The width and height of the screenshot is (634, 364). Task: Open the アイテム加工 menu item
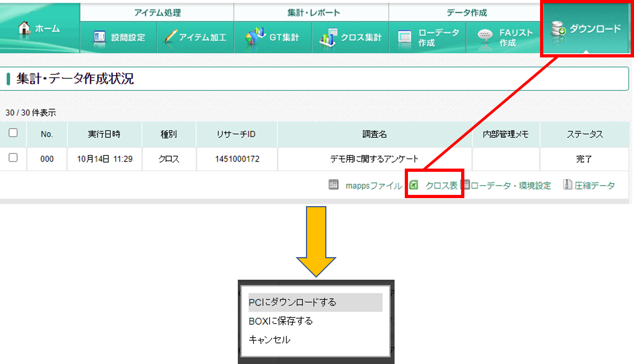point(196,37)
